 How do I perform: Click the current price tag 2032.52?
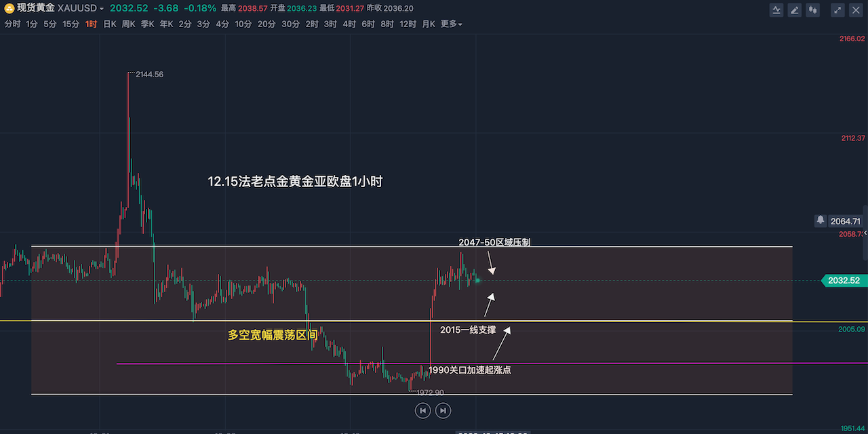[x=843, y=281]
